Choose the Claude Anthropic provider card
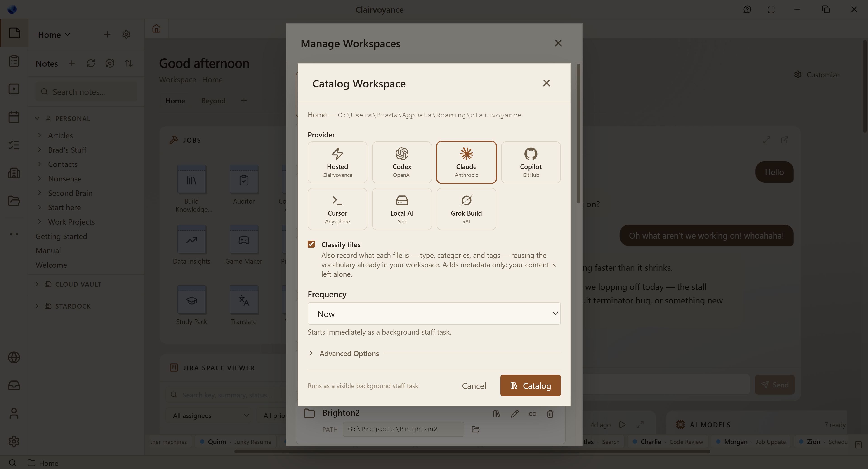The image size is (868, 469). (x=466, y=162)
